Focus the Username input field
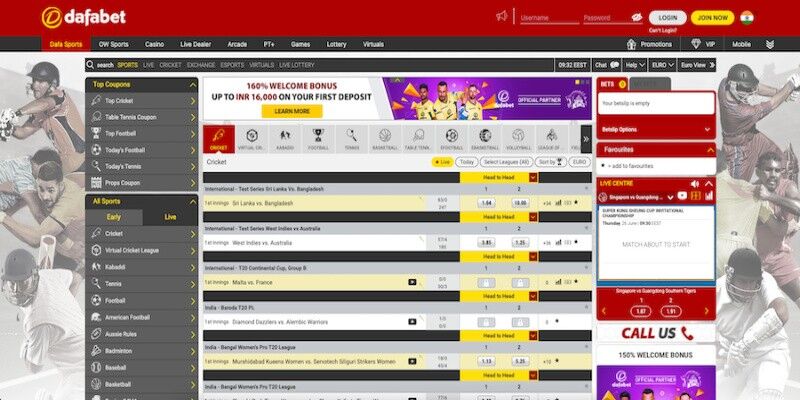800x400 pixels. pos(549,18)
